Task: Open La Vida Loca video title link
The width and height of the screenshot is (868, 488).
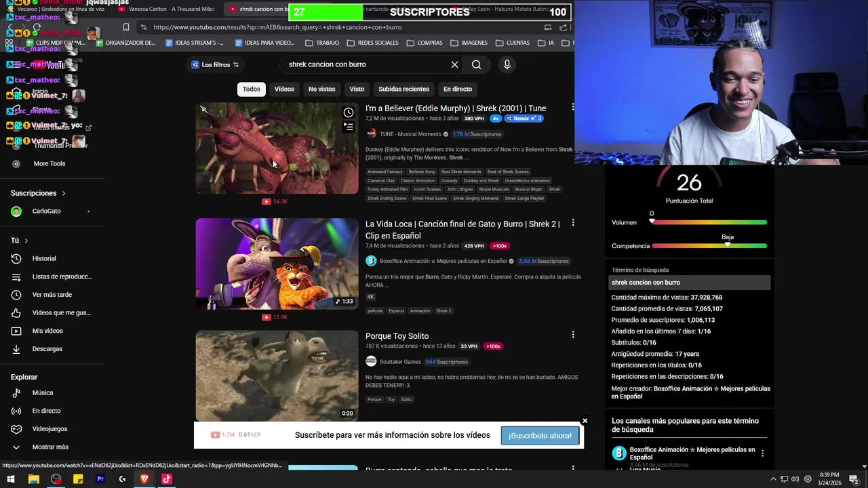Action: click(x=462, y=230)
